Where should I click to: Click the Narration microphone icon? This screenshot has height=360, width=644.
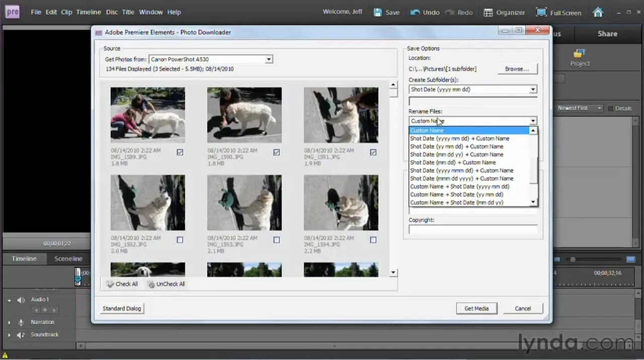(21, 322)
